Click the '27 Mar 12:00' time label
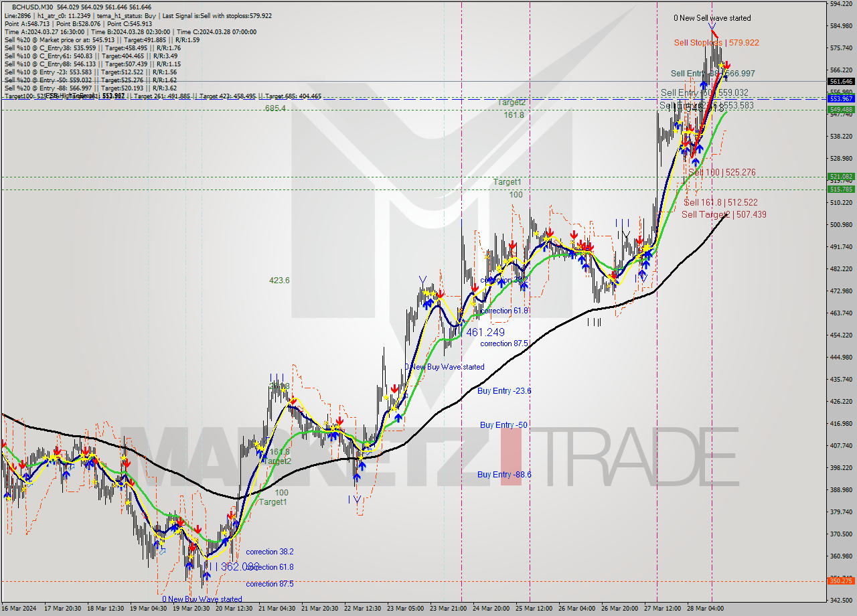This screenshot has width=857, height=616. coord(664,609)
